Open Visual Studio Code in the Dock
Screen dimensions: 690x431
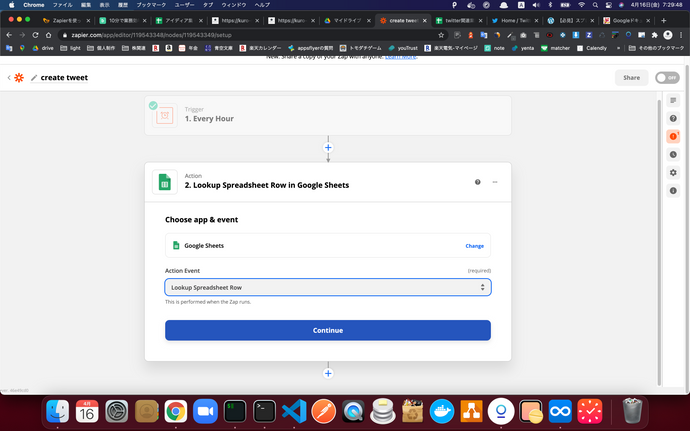(x=294, y=411)
